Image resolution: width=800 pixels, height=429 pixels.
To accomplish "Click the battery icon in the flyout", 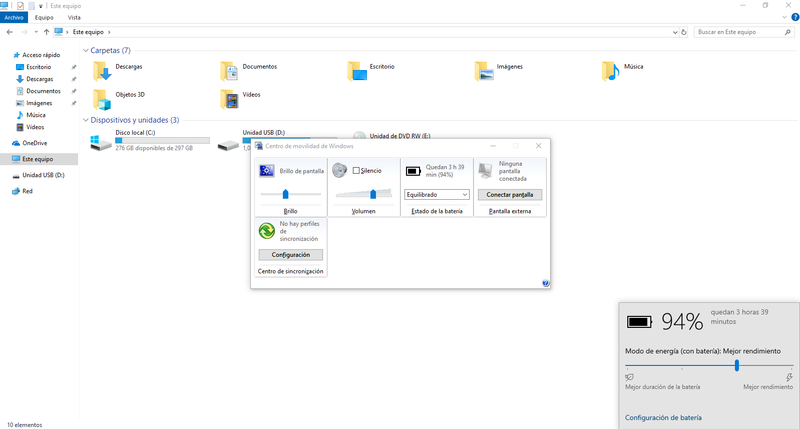I will pyautogui.click(x=639, y=322).
